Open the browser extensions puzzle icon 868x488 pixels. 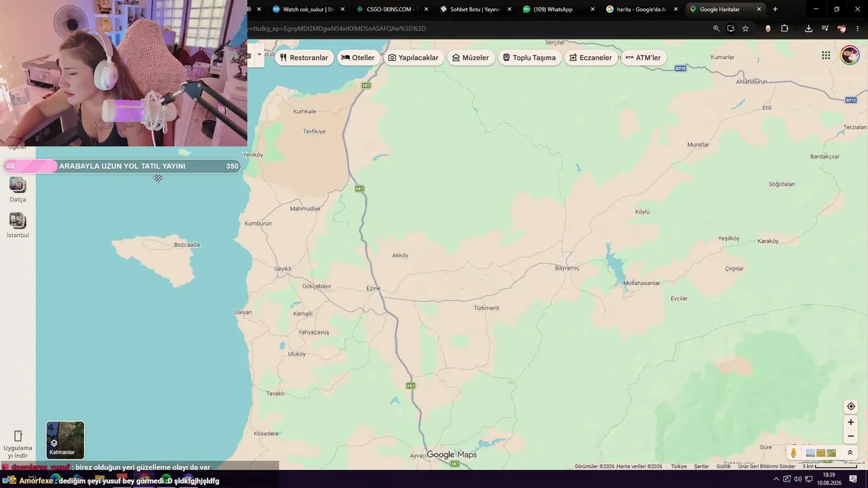(x=785, y=28)
